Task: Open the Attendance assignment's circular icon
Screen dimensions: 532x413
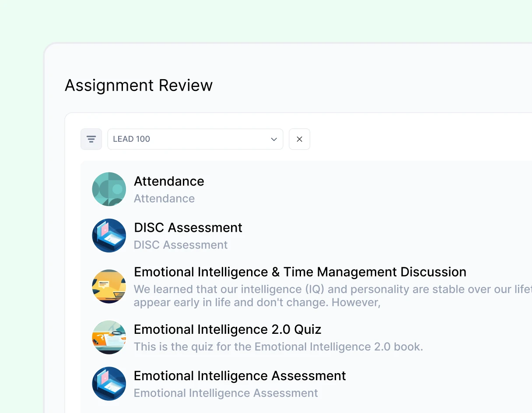Action: (109, 189)
